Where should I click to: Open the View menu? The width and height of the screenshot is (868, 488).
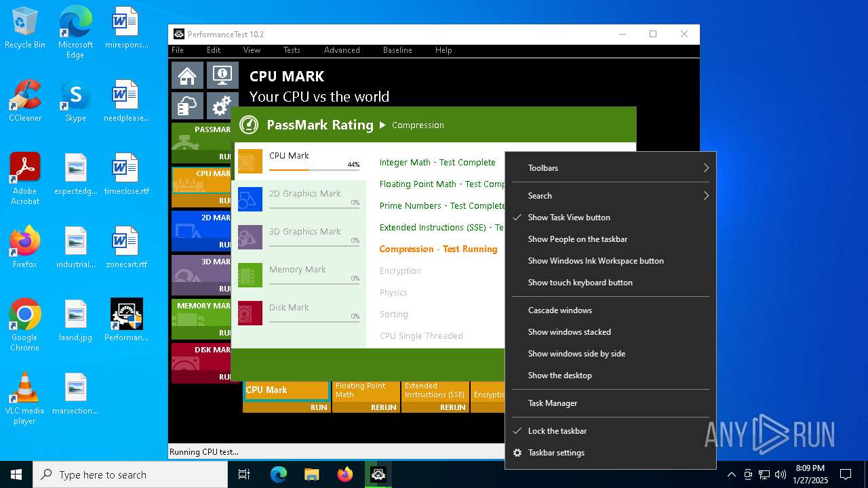252,50
